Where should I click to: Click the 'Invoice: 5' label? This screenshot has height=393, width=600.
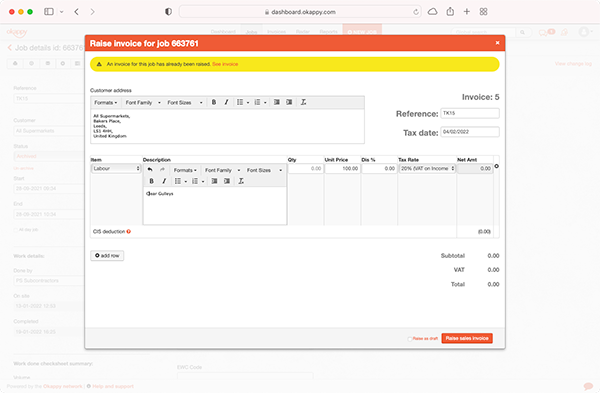click(480, 97)
